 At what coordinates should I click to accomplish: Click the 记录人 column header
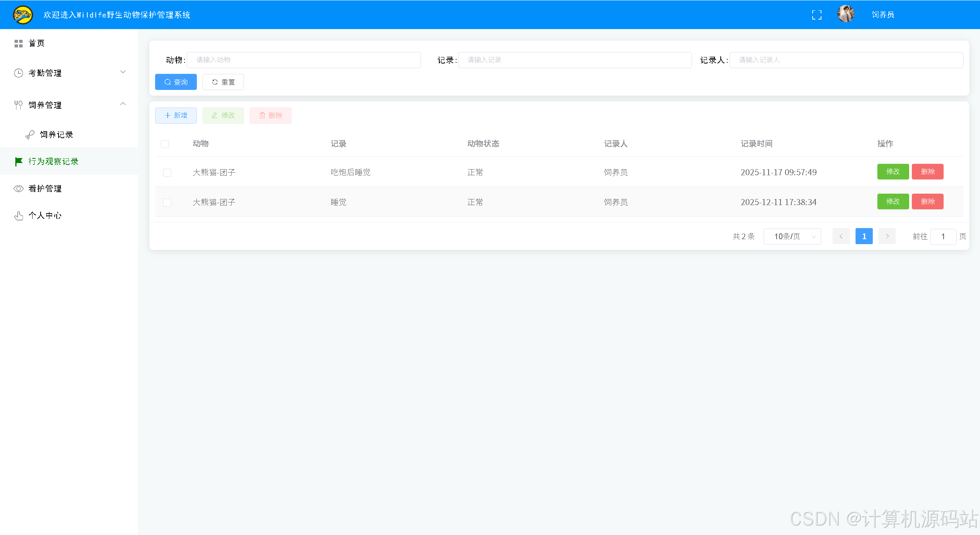[616, 144]
